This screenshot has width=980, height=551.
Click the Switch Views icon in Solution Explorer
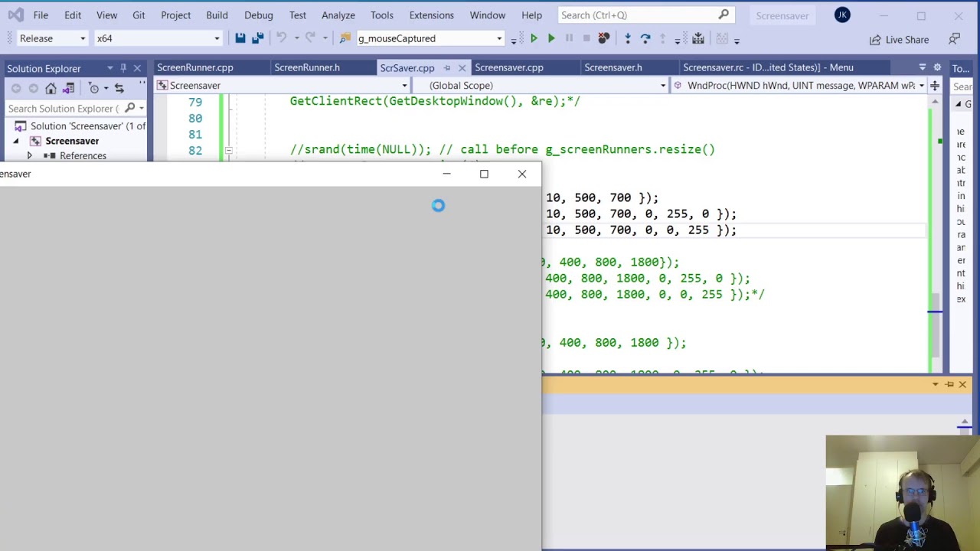click(x=69, y=88)
